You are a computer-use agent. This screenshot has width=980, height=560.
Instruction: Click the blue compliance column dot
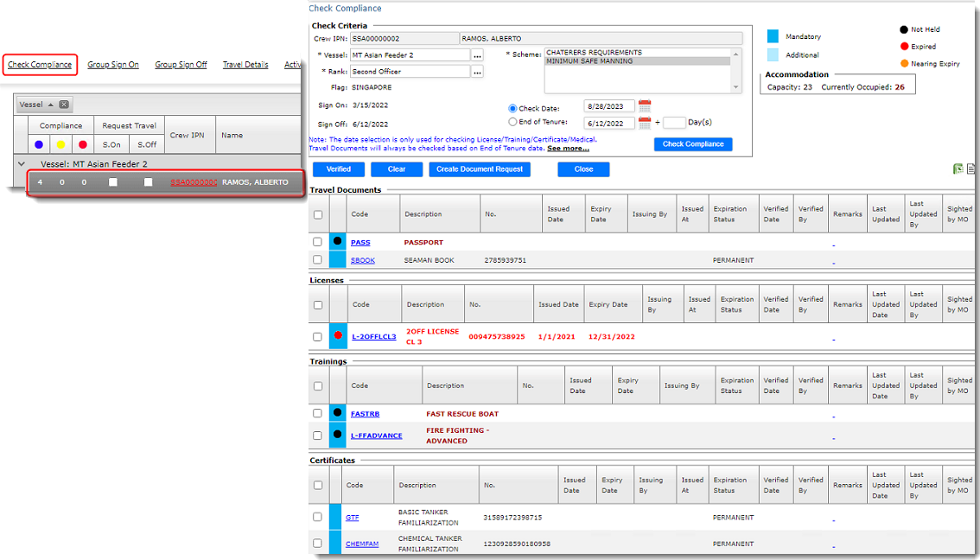pyautogui.click(x=39, y=144)
